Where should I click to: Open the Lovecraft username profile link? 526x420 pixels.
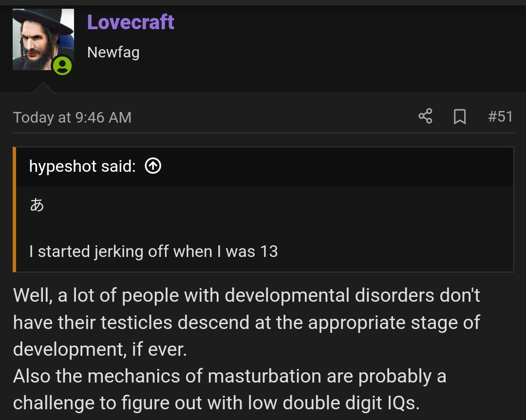(131, 22)
